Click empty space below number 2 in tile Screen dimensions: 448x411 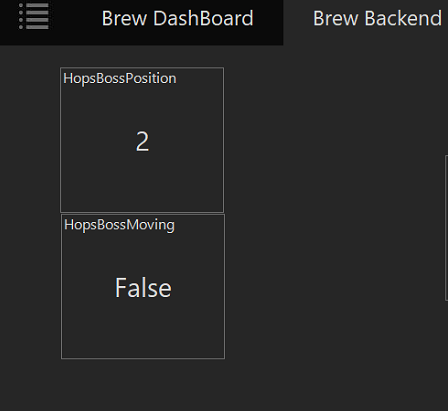coord(142,182)
